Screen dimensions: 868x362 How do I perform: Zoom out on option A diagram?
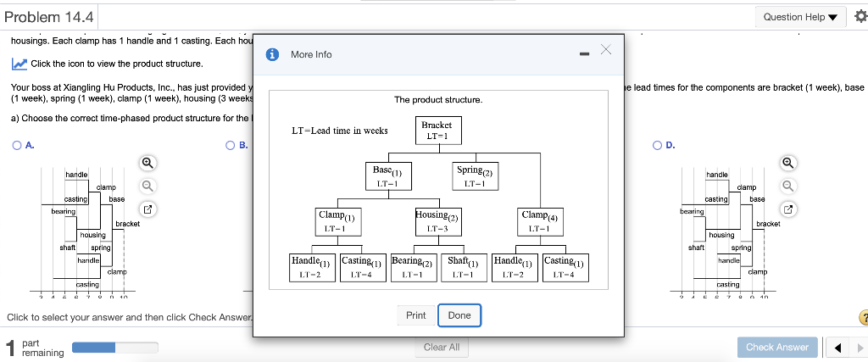coord(147,186)
